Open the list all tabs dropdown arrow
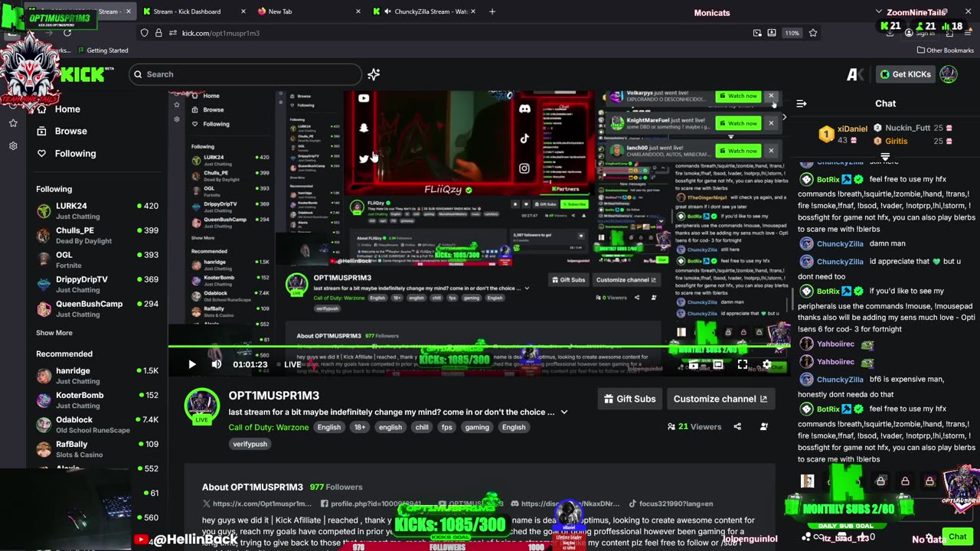This screenshot has height=551, width=980. pyautogui.click(x=879, y=12)
